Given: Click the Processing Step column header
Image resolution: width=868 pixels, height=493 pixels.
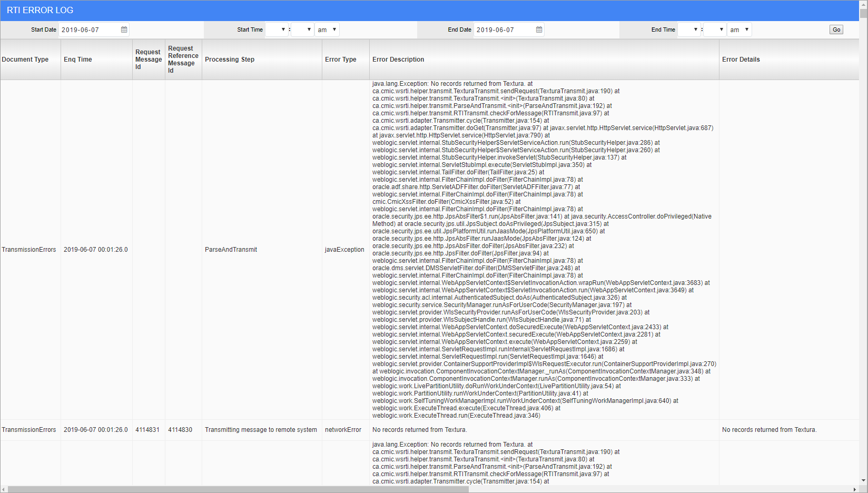Looking at the screenshot, I should click(262, 60).
